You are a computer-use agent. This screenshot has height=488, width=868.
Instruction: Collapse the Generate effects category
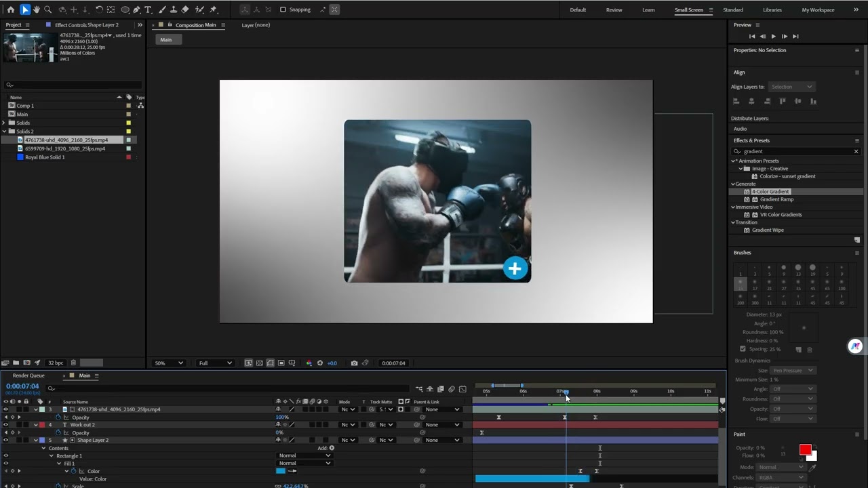coord(734,184)
